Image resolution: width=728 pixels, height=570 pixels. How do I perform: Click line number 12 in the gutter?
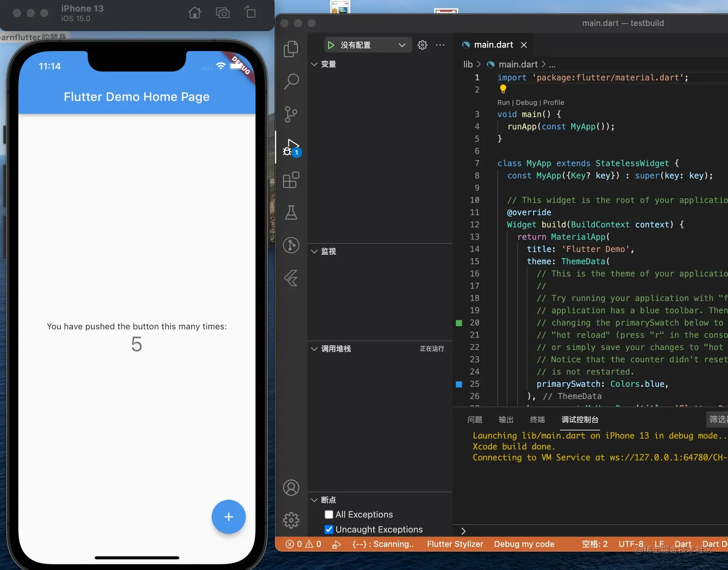click(x=474, y=225)
